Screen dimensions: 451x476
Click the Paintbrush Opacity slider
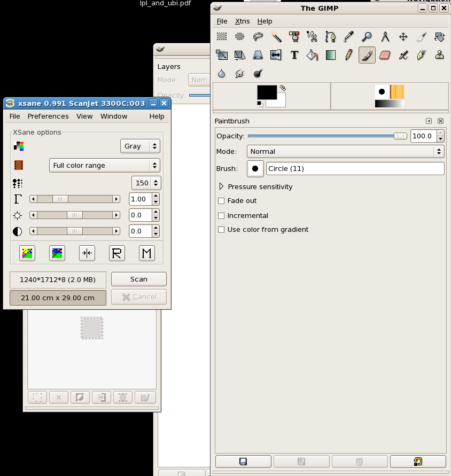coord(328,136)
